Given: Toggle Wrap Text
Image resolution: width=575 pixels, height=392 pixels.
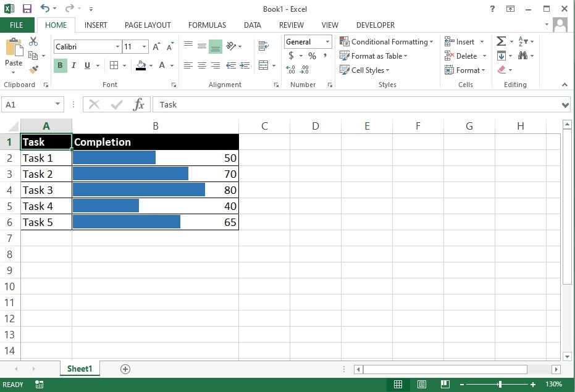Looking at the screenshot, I should 263,46.
